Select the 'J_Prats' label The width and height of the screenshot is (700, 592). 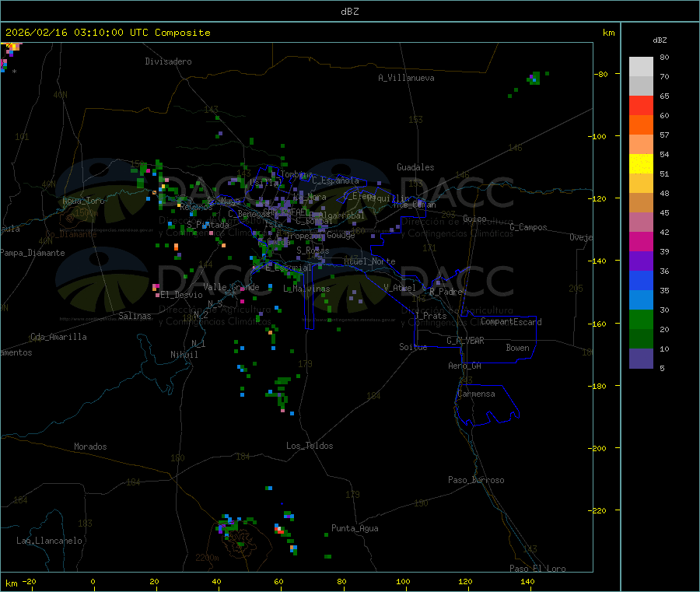(x=431, y=316)
